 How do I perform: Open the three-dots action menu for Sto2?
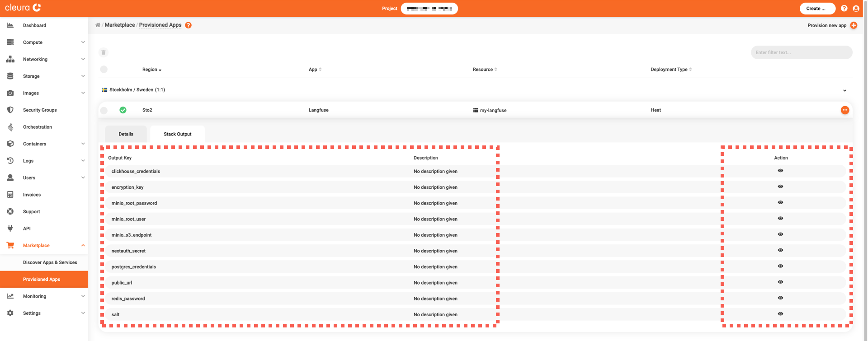(x=844, y=110)
